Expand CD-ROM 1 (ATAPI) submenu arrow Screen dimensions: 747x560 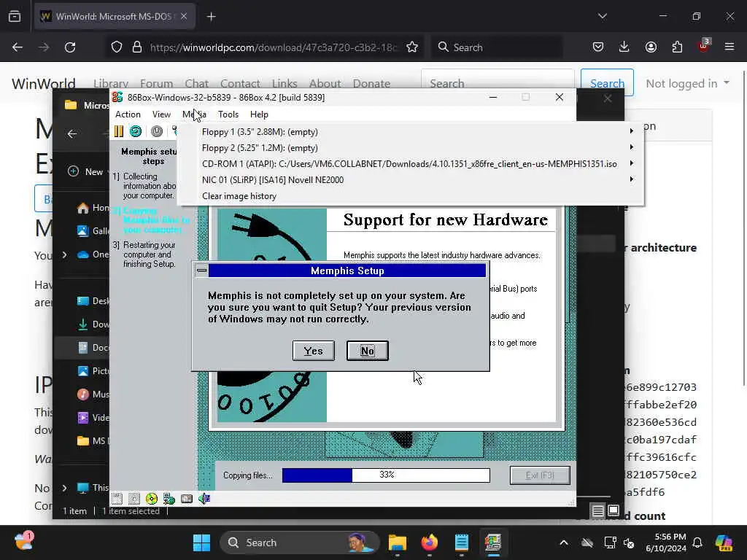631,163
